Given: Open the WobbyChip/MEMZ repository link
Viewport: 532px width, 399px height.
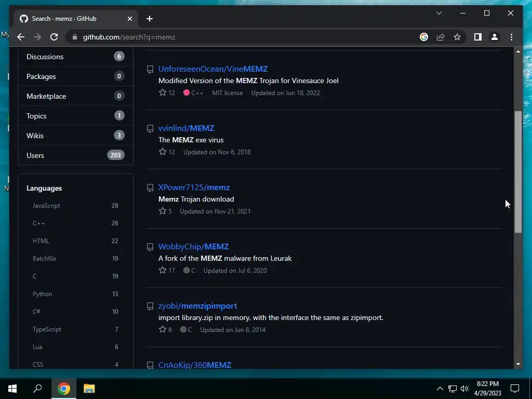Looking at the screenshot, I should point(193,247).
